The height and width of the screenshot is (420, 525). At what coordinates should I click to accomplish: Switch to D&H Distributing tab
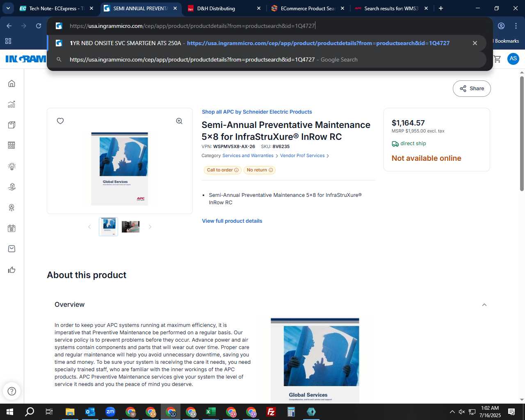(224, 8)
